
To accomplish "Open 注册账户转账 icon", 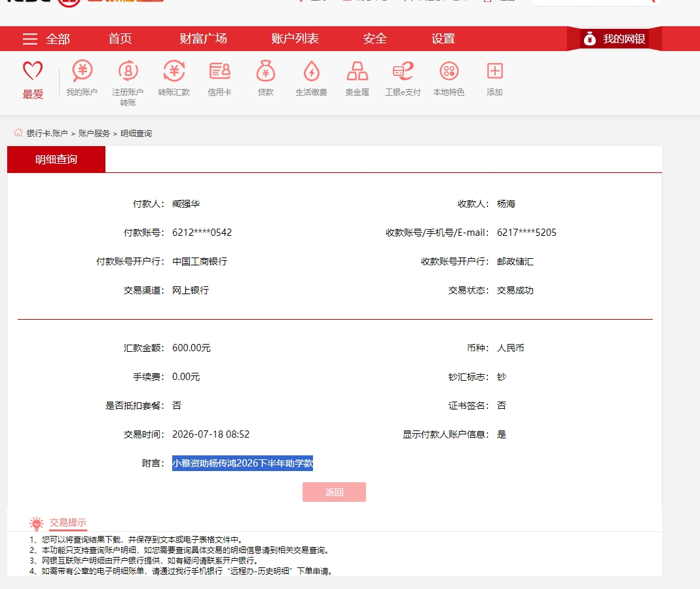I will [128, 71].
